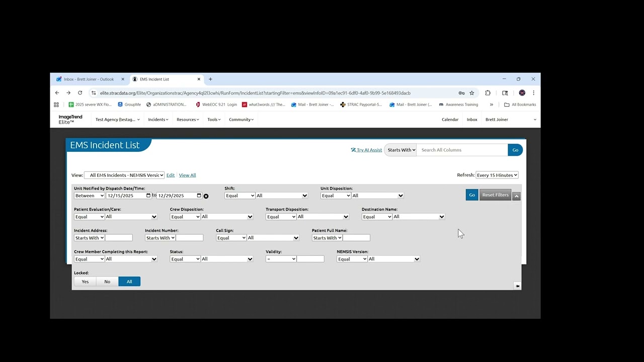
Task: Set Locked filter to All
Action: [129, 282]
